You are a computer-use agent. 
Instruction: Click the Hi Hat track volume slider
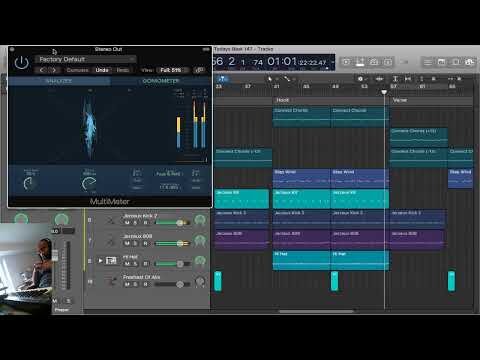(173, 264)
